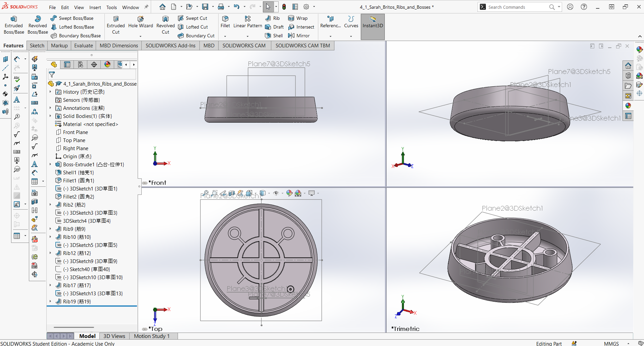
Task: Toggle the menu bar pin
Action: point(146,7)
